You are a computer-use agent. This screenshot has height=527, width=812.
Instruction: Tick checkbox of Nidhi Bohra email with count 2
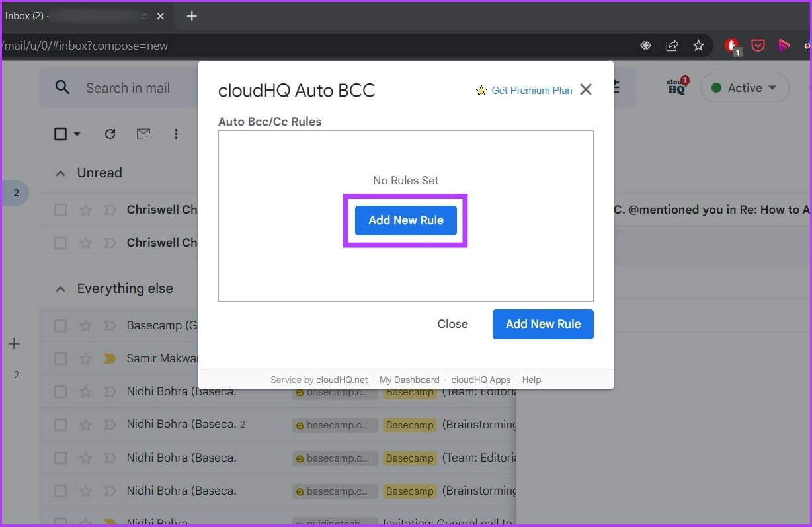pyautogui.click(x=60, y=425)
